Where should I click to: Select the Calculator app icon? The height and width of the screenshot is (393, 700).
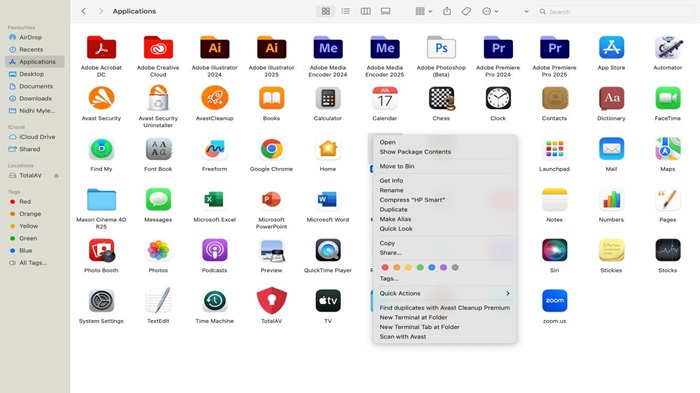pyautogui.click(x=328, y=98)
